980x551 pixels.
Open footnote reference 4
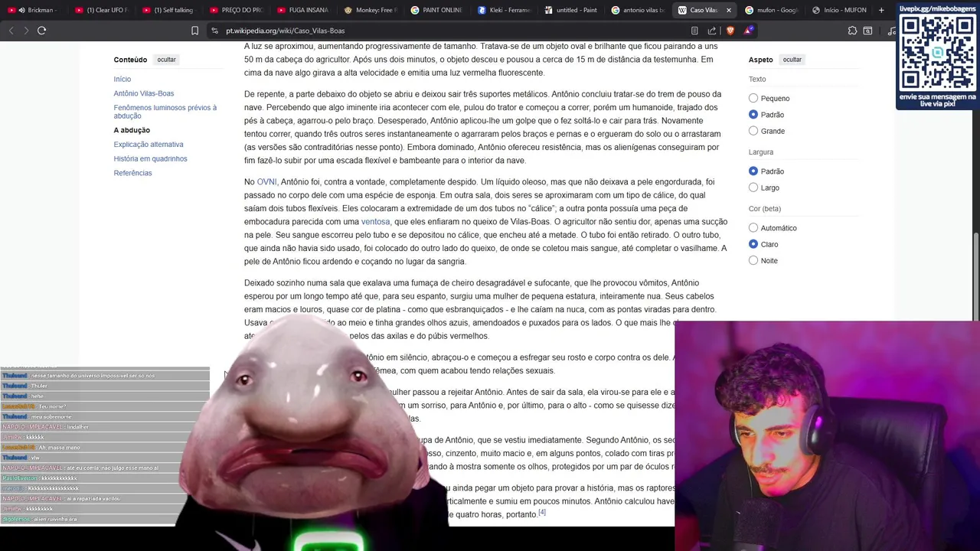click(542, 512)
